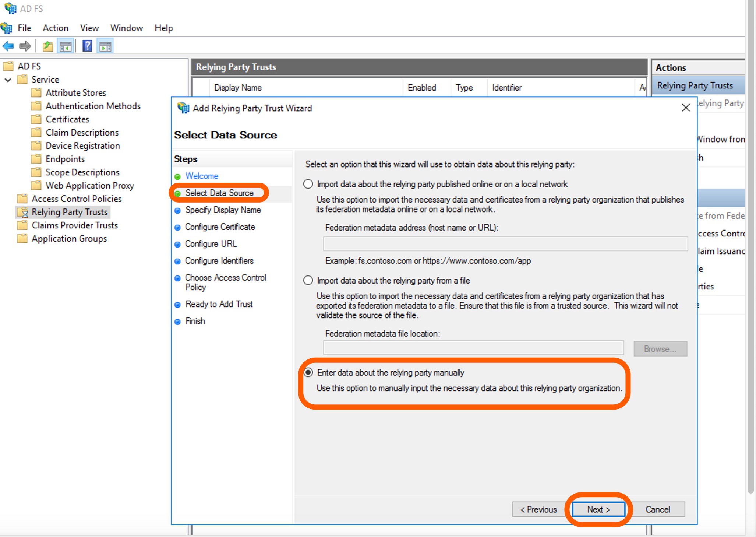The image size is (756, 537).
Task: Select the Endpoints tree node
Action: pos(65,159)
